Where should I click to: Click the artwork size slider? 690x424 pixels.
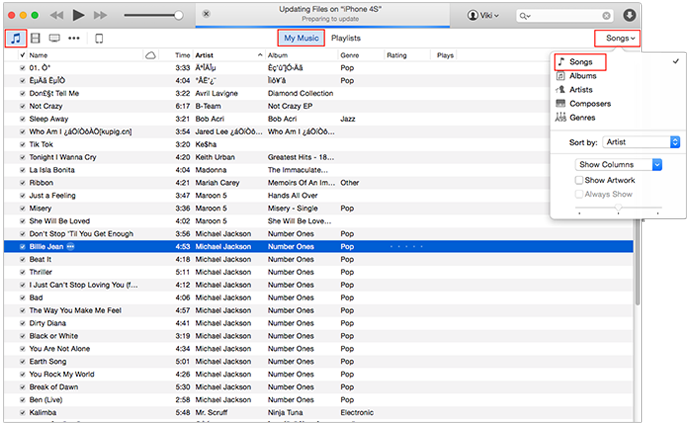618,208
